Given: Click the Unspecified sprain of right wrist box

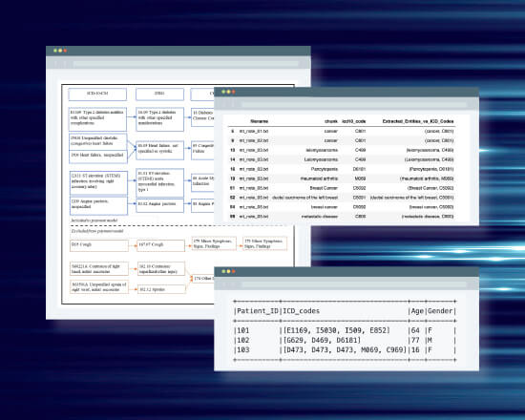Looking at the screenshot, I should coord(99,287).
